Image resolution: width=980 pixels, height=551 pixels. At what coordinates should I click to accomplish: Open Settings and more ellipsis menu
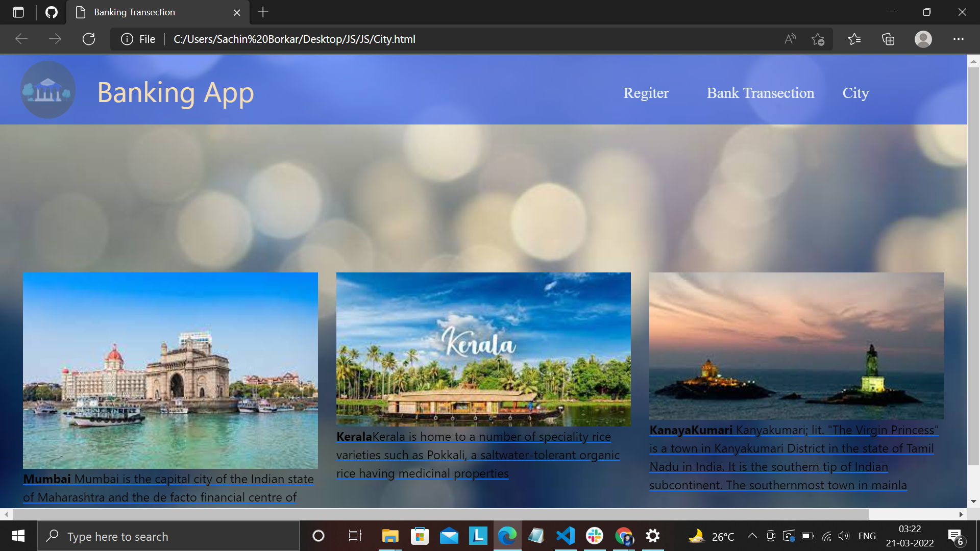(959, 39)
